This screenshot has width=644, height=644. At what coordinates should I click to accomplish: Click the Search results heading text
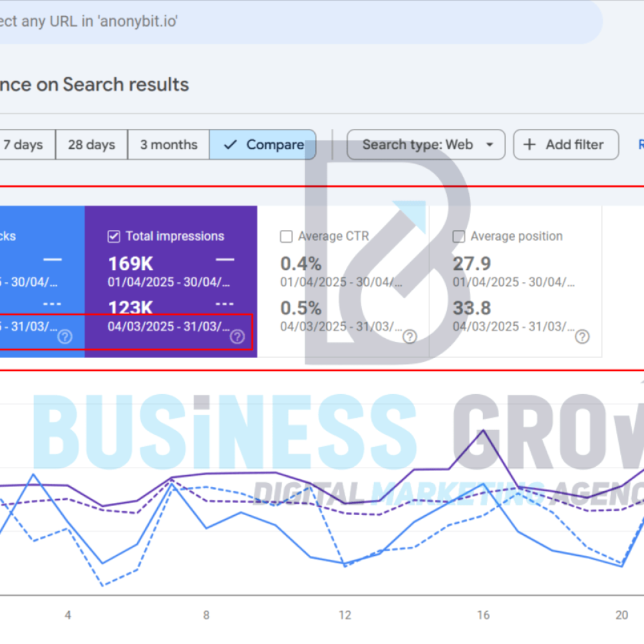95,84
